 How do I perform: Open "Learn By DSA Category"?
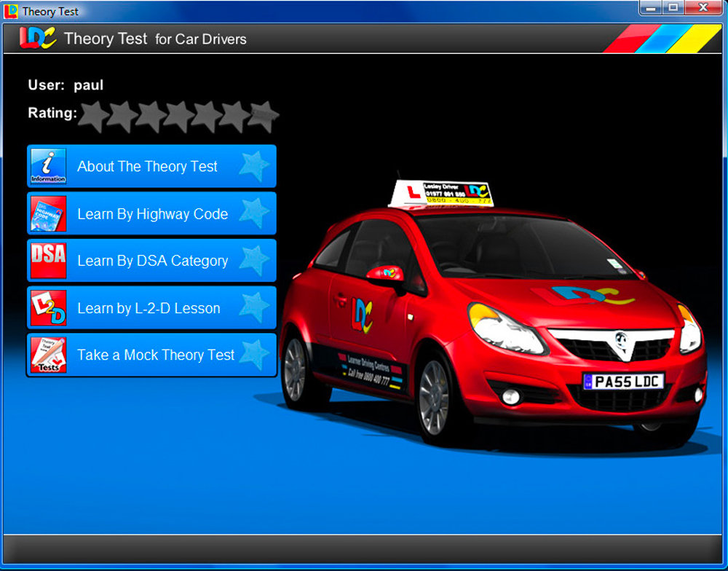(x=153, y=261)
